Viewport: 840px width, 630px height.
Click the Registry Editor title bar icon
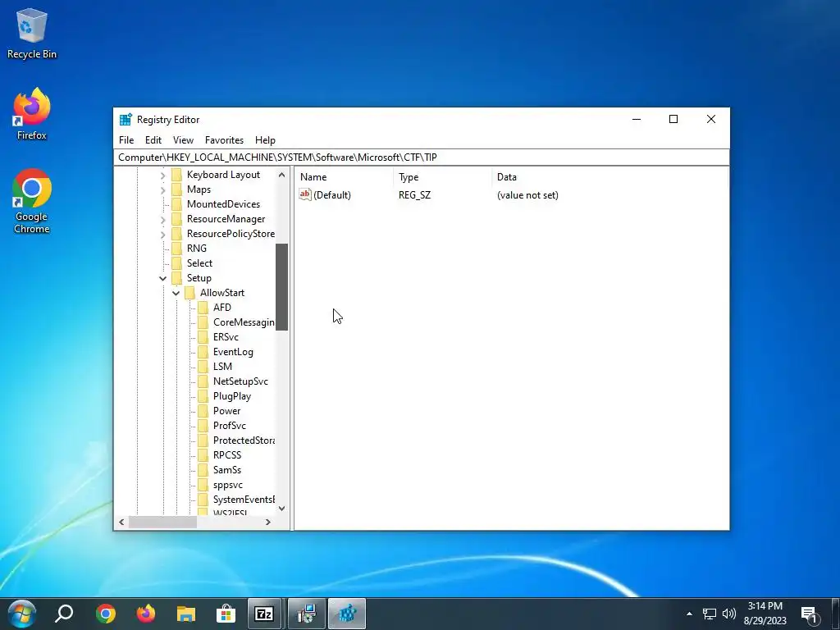[x=126, y=120]
